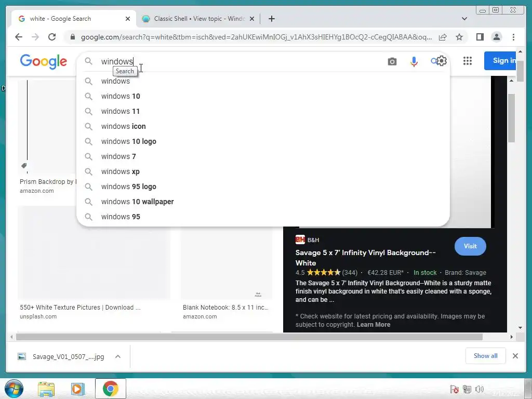532x399 pixels.
Task: Choose suggestion 'windows 10'
Action: point(263,96)
